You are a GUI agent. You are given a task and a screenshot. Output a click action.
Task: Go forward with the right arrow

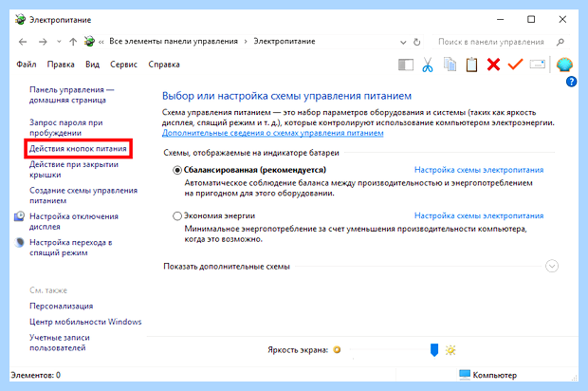(x=43, y=42)
